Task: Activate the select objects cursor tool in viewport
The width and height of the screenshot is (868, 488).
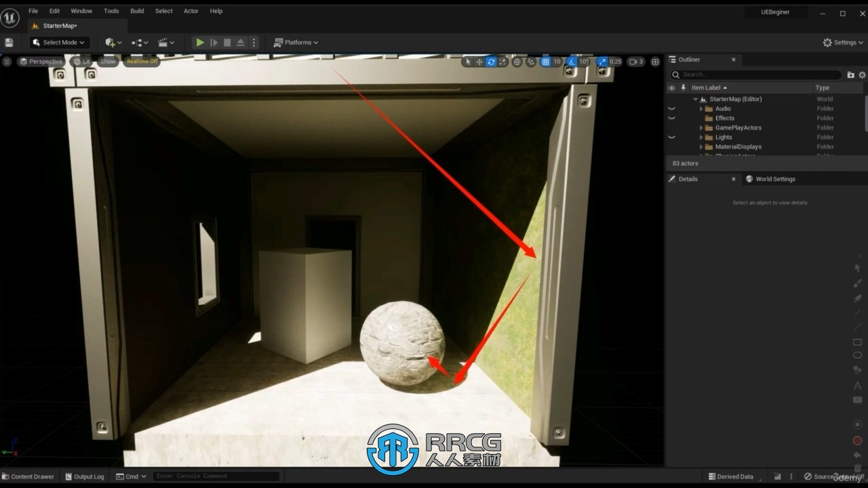Action: [x=468, y=62]
